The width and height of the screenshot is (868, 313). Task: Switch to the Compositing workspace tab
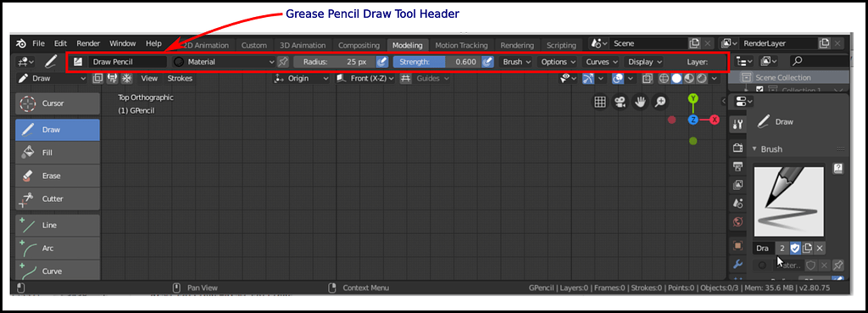(x=359, y=46)
